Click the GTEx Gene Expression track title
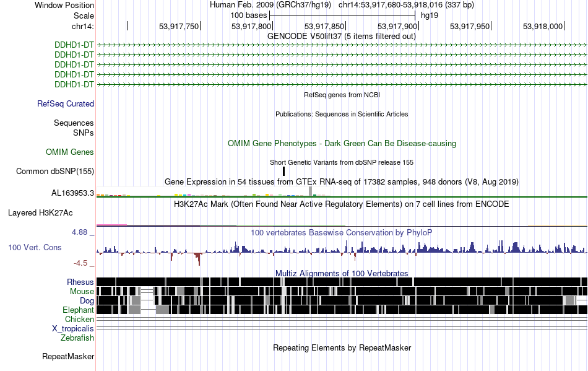 [x=342, y=182]
